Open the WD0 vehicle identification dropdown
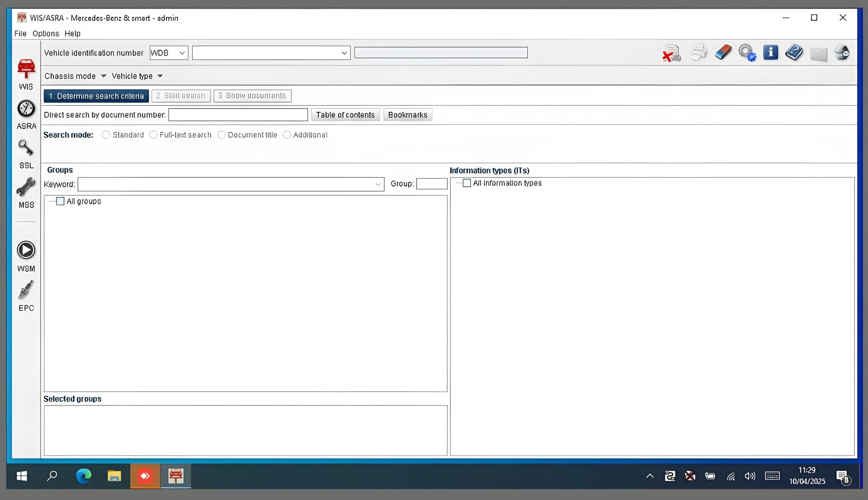Viewport: 868px width, 500px height. pos(181,53)
